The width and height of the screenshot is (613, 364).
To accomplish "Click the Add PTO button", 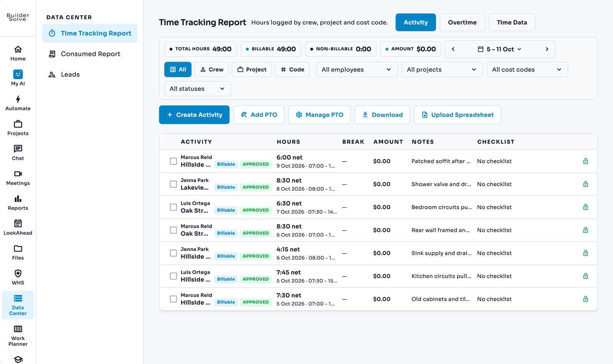I will tap(259, 115).
